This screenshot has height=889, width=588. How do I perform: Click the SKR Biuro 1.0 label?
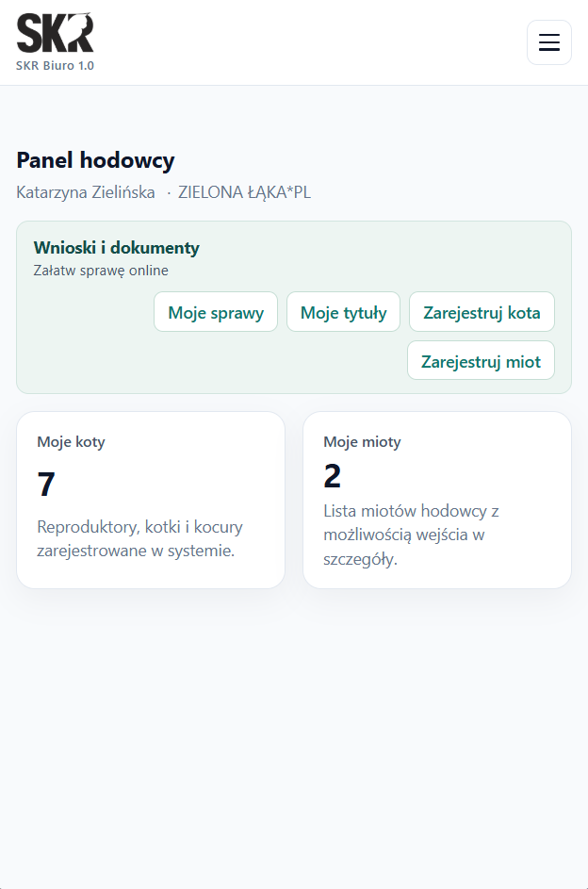coord(55,66)
